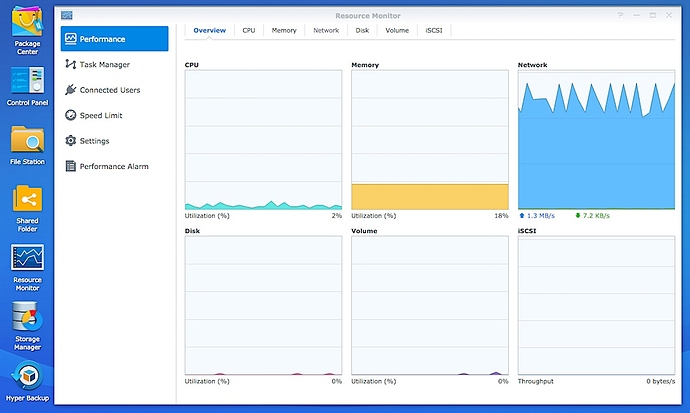This screenshot has width=690, height=413.
Task: Click the iSCSI graph heading
Action: click(527, 230)
